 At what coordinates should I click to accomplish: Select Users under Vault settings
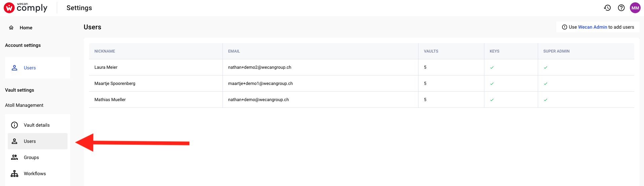pyautogui.click(x=38, y=141)
